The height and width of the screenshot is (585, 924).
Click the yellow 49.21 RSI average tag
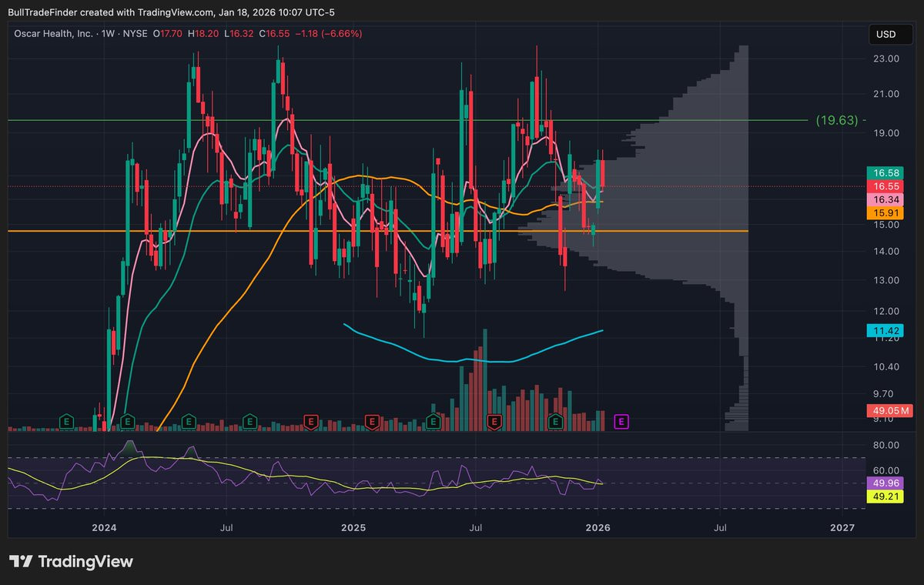(x=883, y=496)
